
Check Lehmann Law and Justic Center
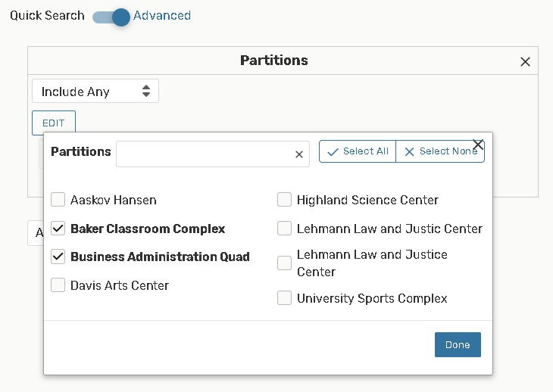pyautogui.click(x=284, y=229)
